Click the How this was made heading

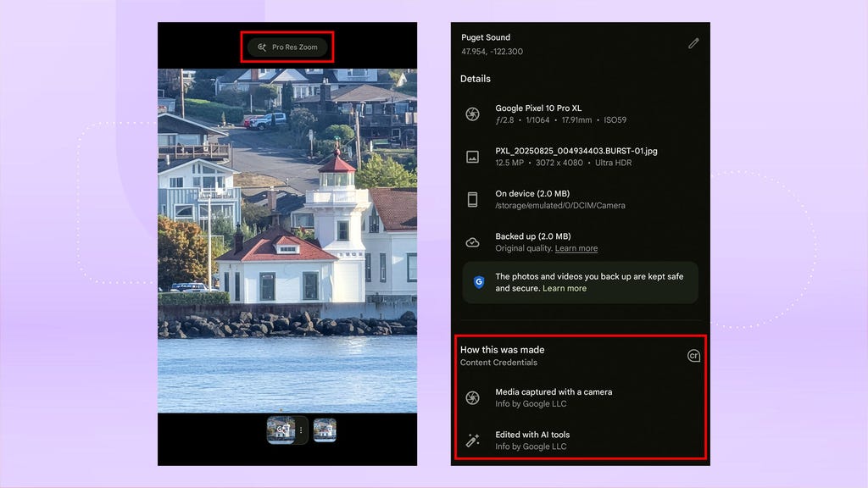[503, 350]
